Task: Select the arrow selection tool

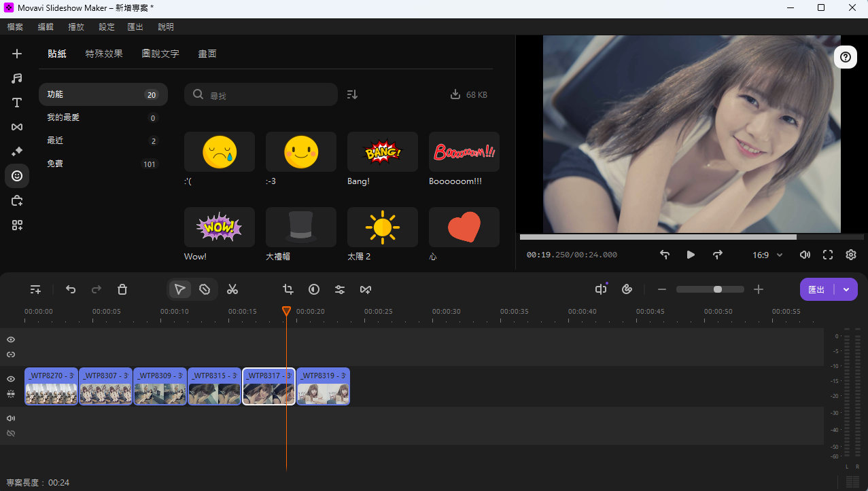Action: tap(179, 289)
